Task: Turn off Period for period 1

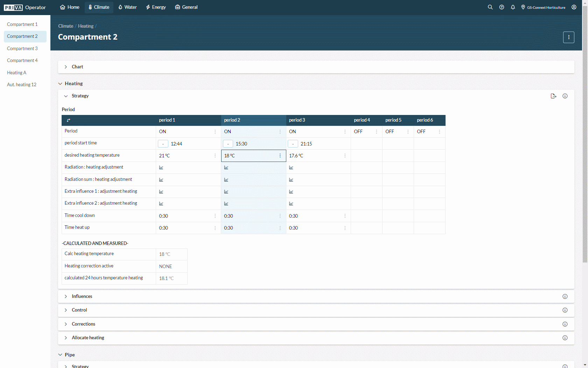Action: click(162, 131)
